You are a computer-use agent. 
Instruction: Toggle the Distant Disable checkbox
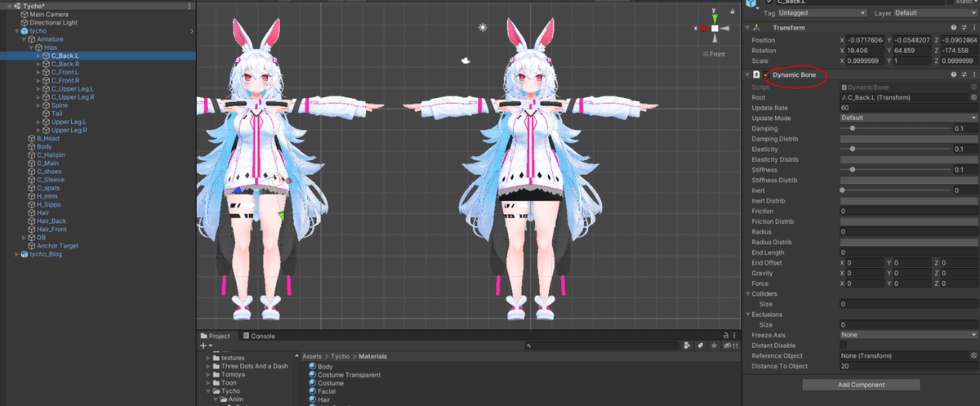coord(844,346)
